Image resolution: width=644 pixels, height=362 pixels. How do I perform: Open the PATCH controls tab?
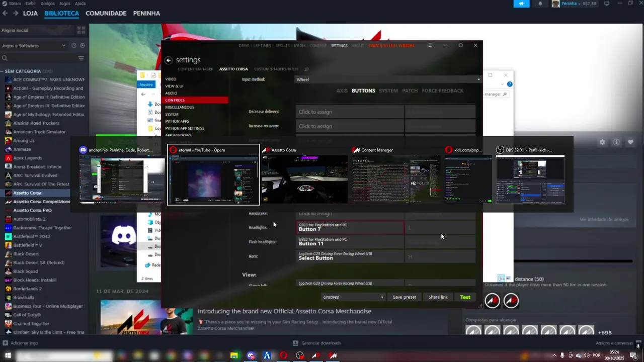pyautogui.click(x=410, y=90)
